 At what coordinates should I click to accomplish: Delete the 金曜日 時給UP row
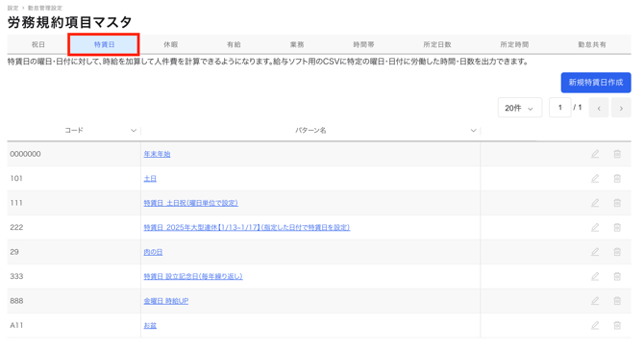[x=617, y=301]
